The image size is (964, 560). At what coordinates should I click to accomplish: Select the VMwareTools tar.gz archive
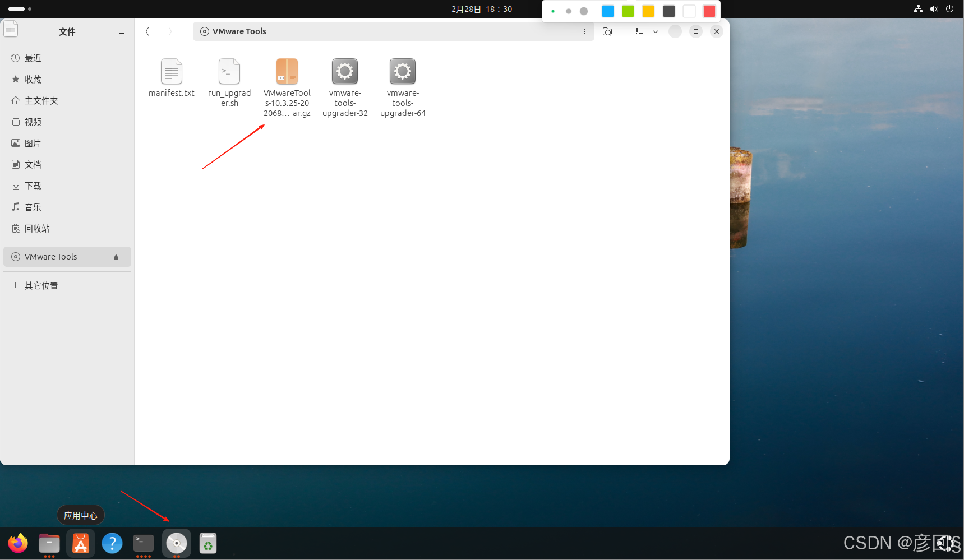coord(287,87)
